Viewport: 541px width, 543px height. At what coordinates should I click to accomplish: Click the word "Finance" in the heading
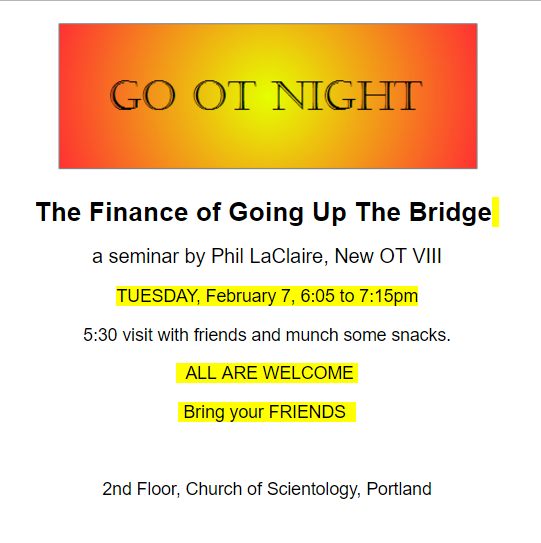point(139,212)
